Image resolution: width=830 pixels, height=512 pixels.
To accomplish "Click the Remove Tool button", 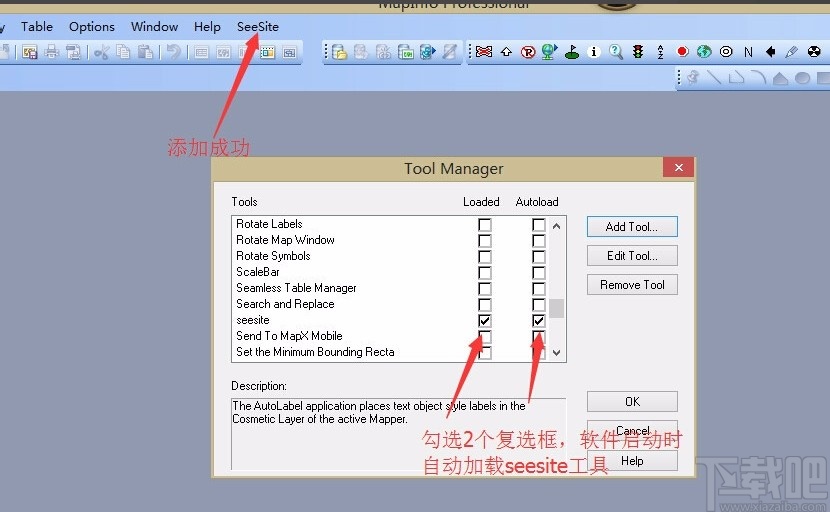I will [632, 285].
